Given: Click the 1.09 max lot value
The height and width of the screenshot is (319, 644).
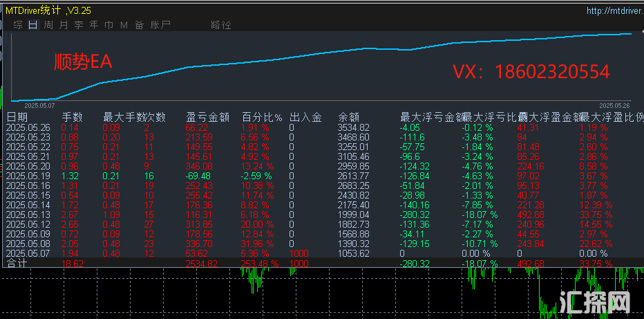Looking at the screenshot, I should click(111, 215).
